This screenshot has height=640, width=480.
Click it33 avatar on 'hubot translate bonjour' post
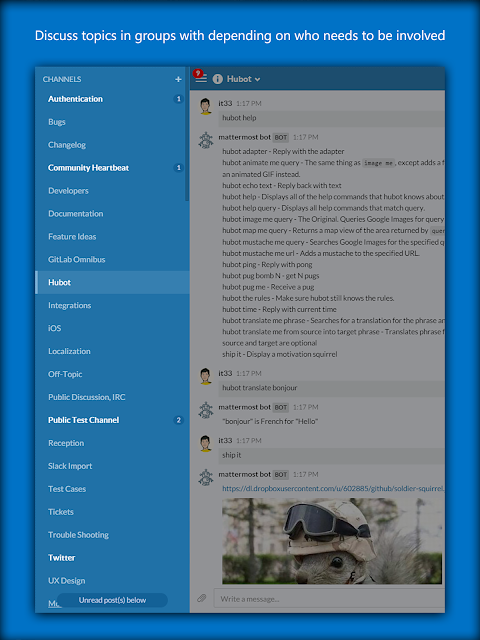pyautogui.click(x=206, y=376)
